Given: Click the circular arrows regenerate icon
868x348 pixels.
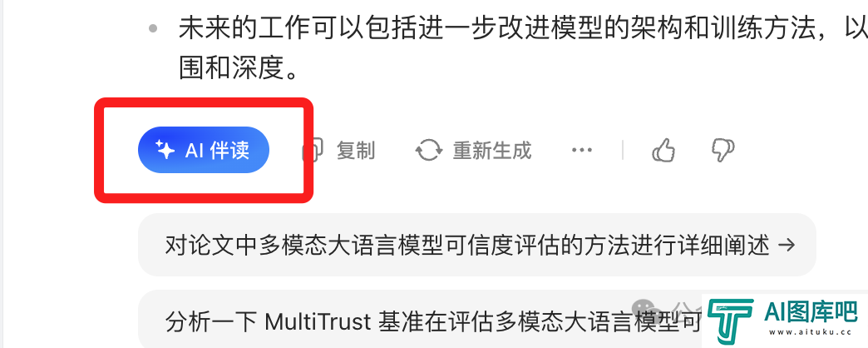Looking at the screenshot, I should pos(429,150).
